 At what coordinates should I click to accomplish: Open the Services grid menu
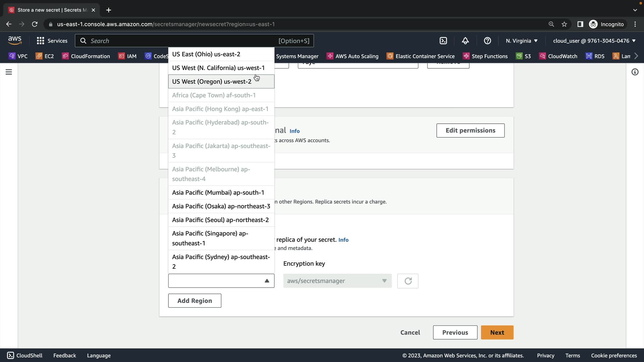pyautogui.click(x=52, y=41)
